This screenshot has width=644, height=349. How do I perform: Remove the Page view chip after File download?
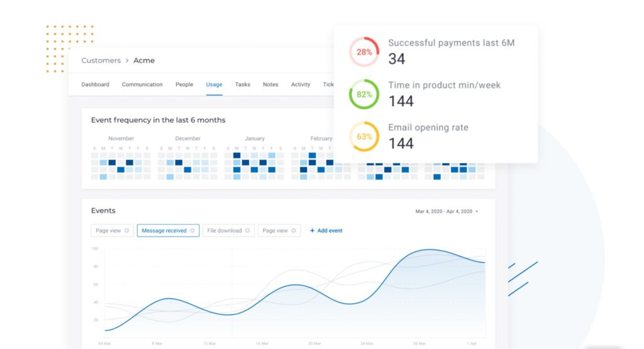(x=294, y=231)
